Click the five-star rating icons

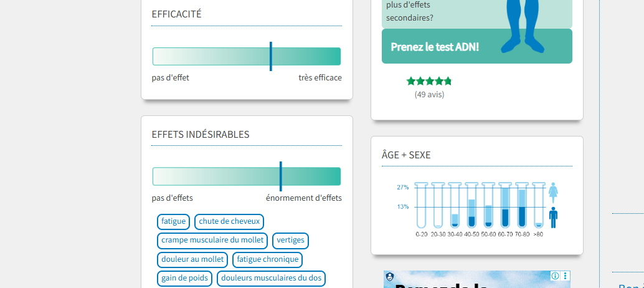coord(429,81)
